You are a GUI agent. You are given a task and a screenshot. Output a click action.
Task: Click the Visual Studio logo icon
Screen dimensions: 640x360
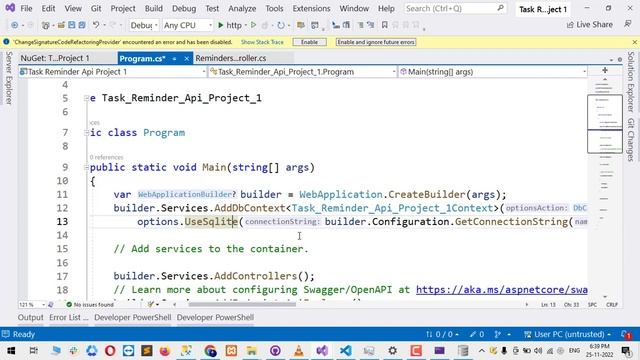[x=10, y=8]
